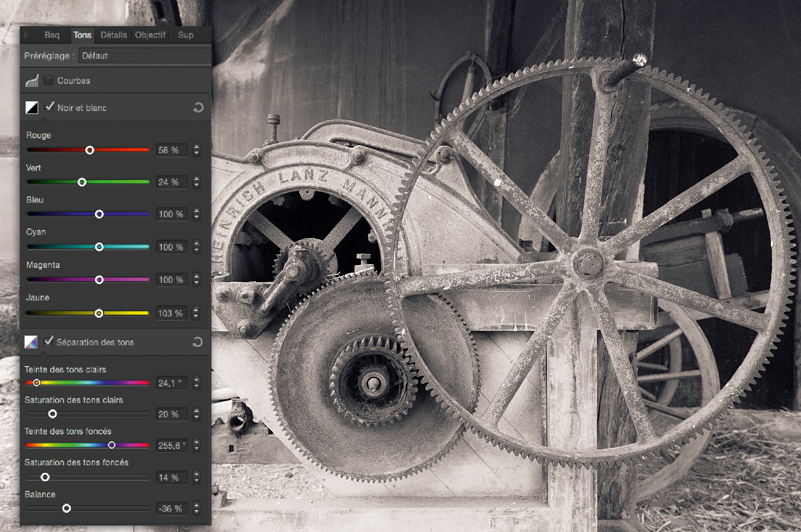Click the panel grip handle beside Bsq

pos(26,35)
